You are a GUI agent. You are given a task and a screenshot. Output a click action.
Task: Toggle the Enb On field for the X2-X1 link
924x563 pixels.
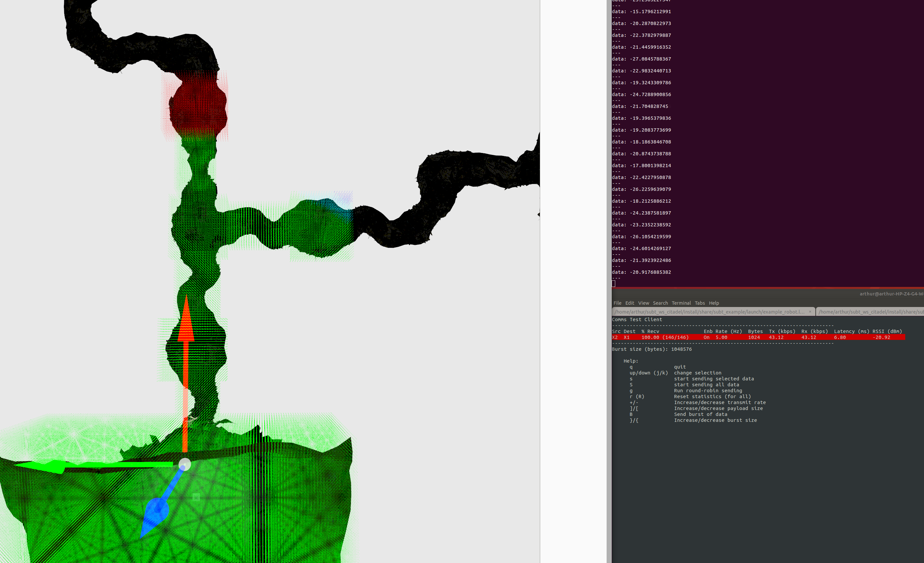click(706, 337)
